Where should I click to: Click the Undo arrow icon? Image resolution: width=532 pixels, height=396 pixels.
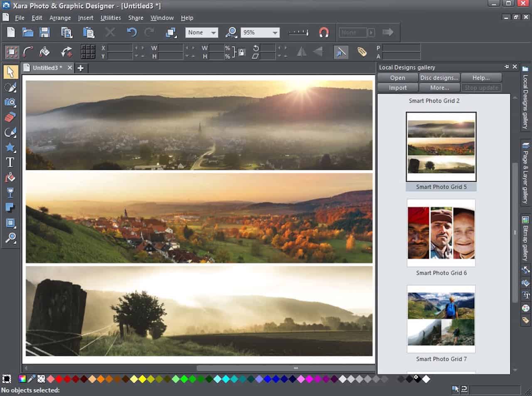tap(132, 32)
